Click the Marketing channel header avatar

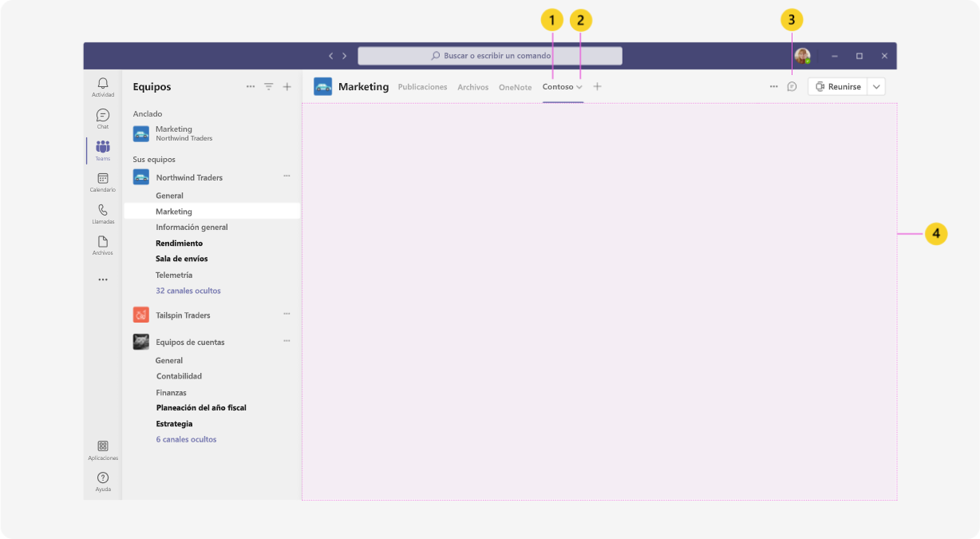(x=323, y=86)
